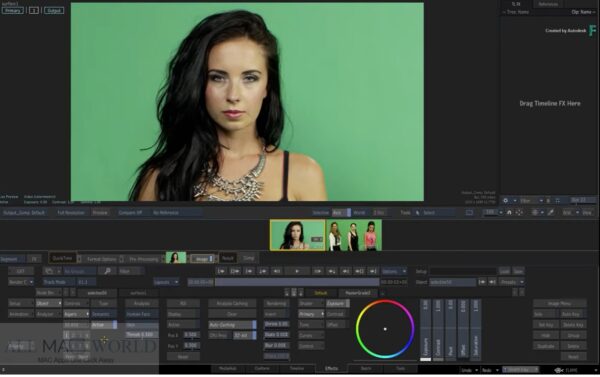Open the Agents dropdown
This screenshot has width=600, height=377.
[x=76, y=314]
